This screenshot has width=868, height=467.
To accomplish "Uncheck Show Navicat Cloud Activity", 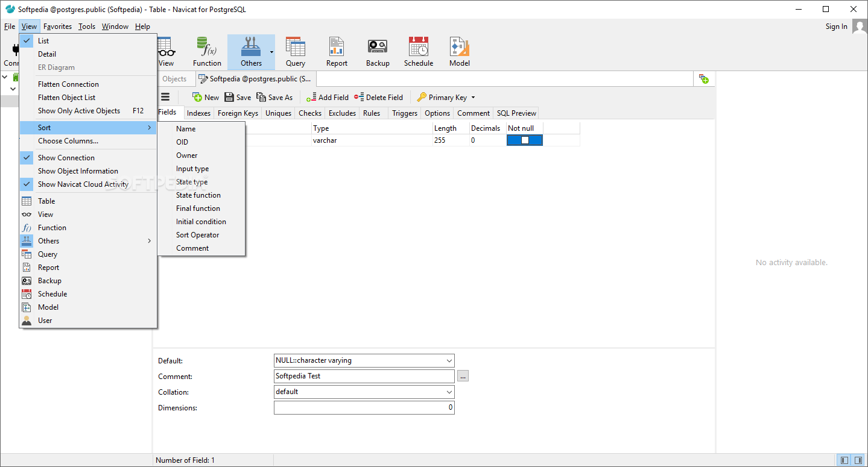I will pos(88,184).
